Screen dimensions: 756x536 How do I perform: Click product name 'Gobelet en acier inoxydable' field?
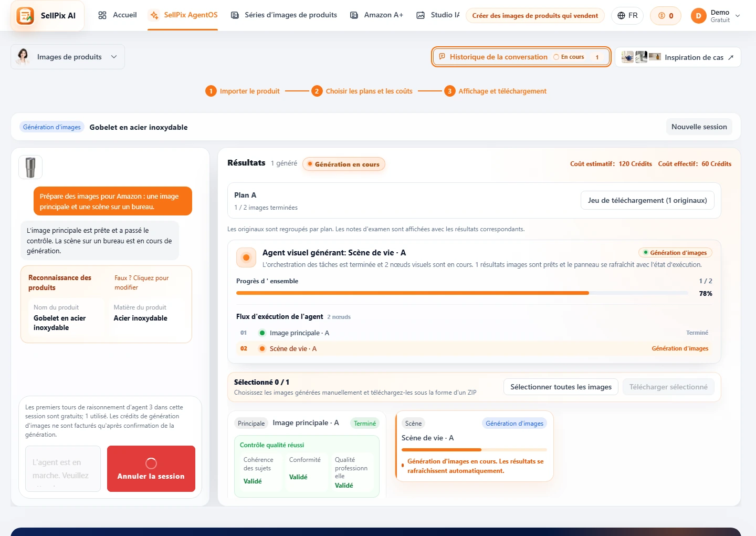[67, 317]
